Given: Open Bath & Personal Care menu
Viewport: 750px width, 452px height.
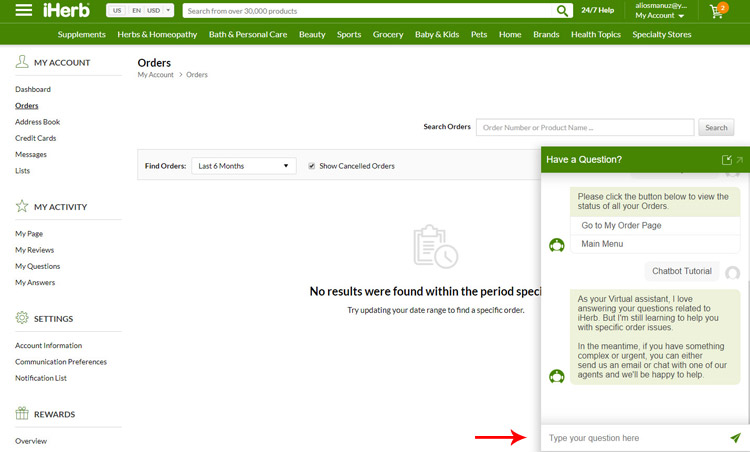Looking at the screenshot, I should [x=248, y=34].
